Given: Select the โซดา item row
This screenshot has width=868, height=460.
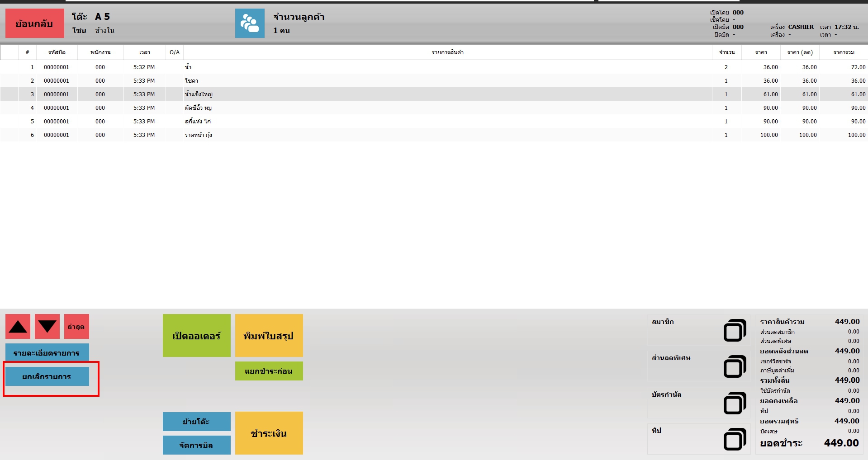Looking at the screenshot, I should (434, 80).
